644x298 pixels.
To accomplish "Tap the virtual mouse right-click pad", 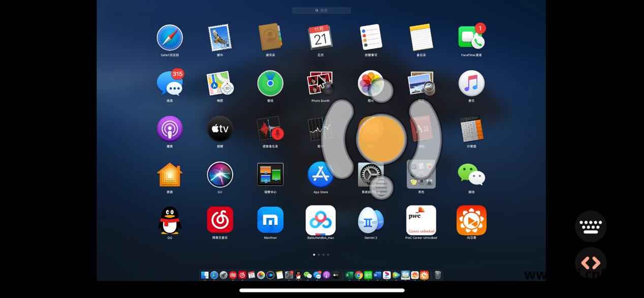I will click(x=426, y=139).
